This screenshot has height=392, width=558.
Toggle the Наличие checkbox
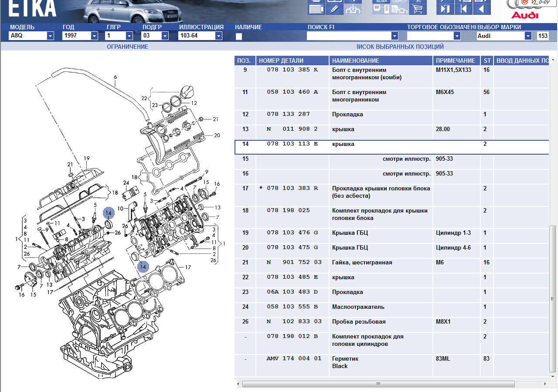pos(238,37)
